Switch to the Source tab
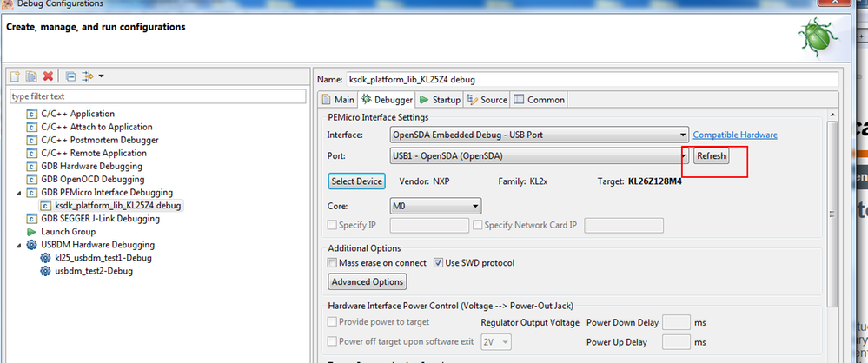This screenshot has height=363, width=868. 487,100
